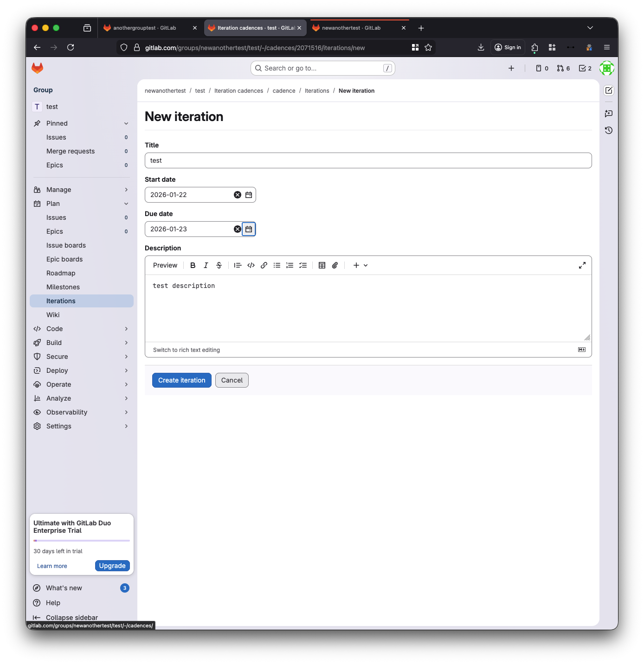Viewport: 644px width, 664px height.
Task: Attach a file using paperclip icon
Action: coord(335,265)
